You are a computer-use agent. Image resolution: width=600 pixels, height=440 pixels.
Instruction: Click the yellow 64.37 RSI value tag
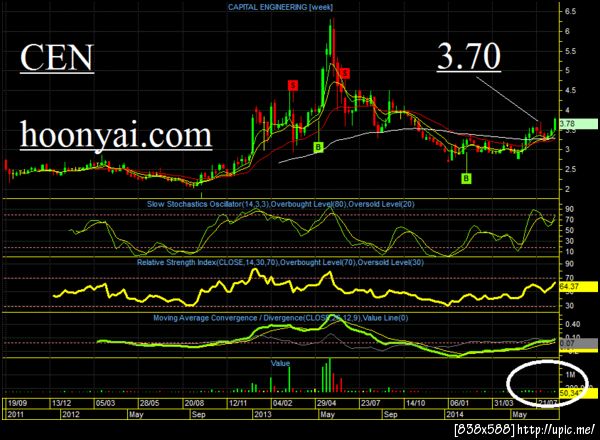(578, 287)
